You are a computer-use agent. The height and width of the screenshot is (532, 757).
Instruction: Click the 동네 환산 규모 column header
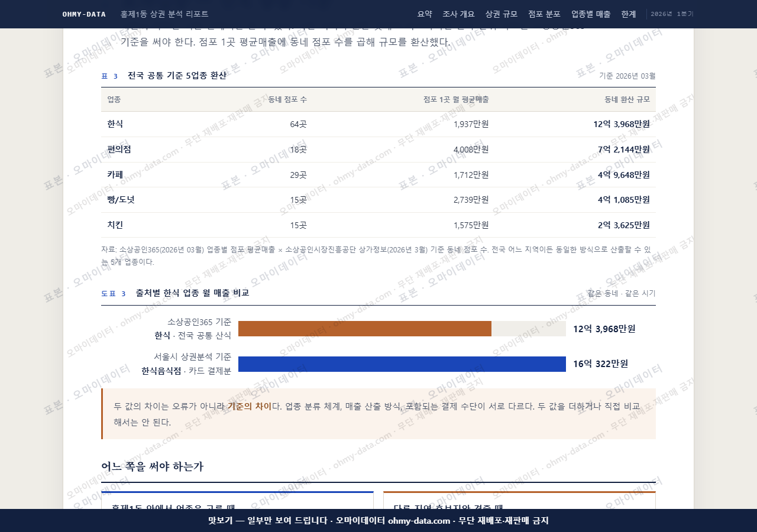click(627, 99)
